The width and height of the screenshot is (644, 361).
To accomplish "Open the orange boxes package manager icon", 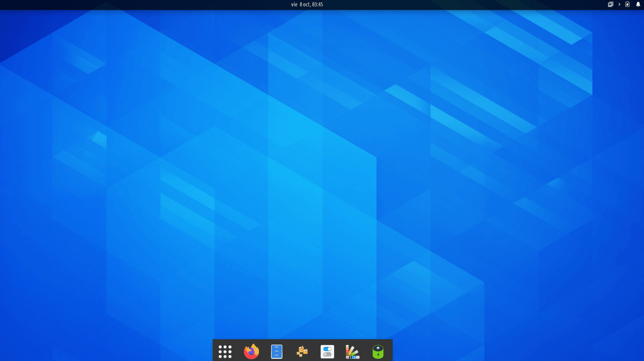I will point(302,352).
